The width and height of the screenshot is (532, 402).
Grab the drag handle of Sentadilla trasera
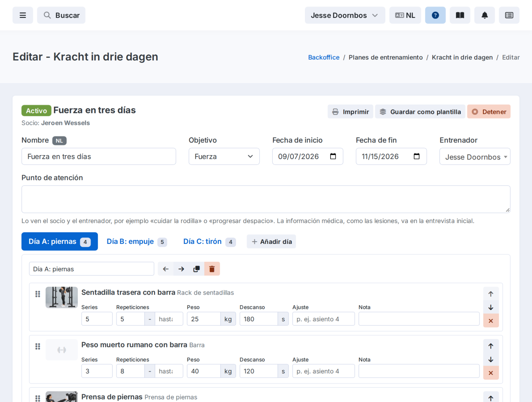point(38,294)
